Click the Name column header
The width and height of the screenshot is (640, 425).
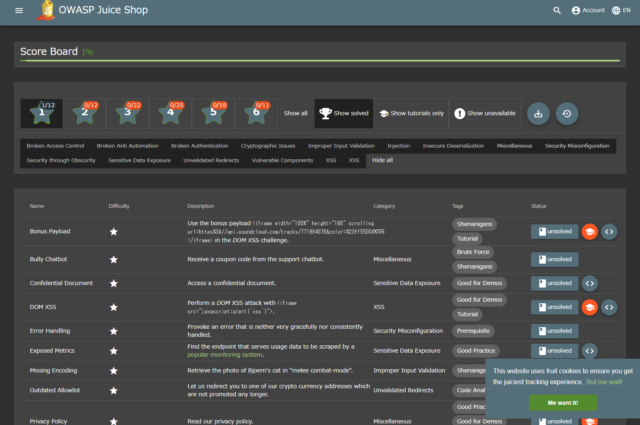(x=37, y=206)
